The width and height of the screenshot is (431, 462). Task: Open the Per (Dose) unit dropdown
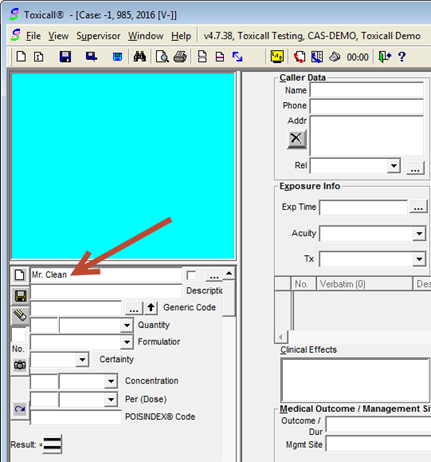(x=111, y=400)
